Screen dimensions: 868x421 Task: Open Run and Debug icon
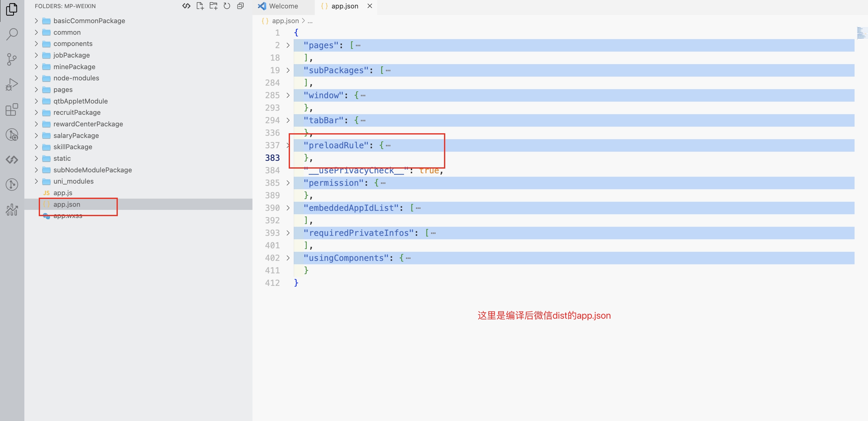[x=12, y=84]
